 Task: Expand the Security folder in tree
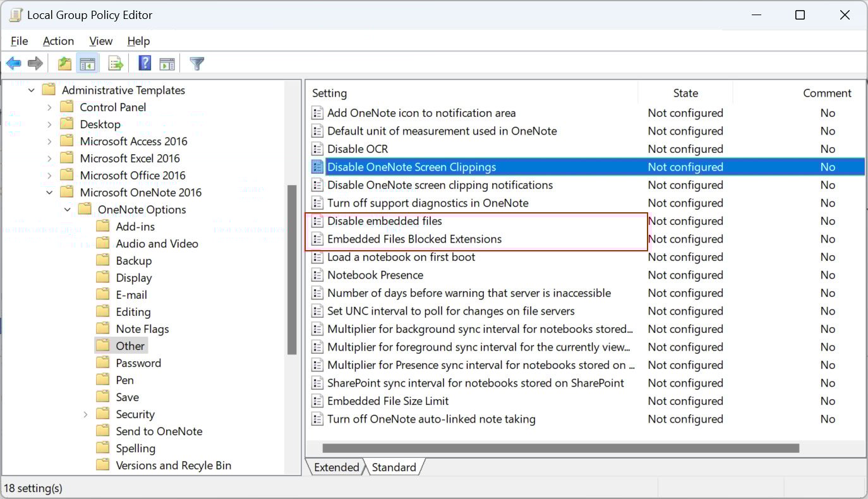86,414
